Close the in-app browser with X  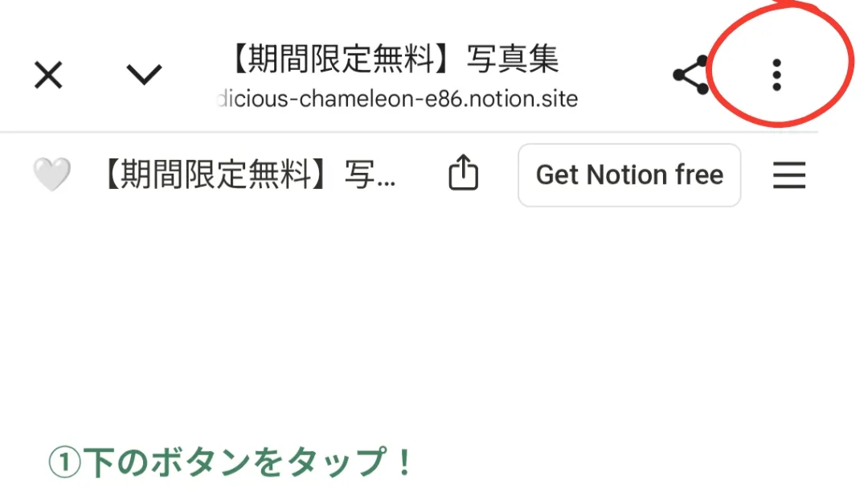(49, 75)
